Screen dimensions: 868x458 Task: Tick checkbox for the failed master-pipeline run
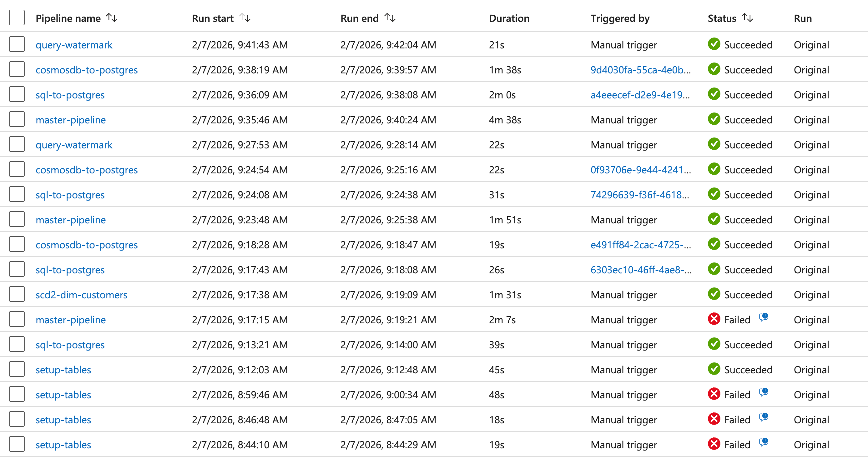click(x=17, y=319)
